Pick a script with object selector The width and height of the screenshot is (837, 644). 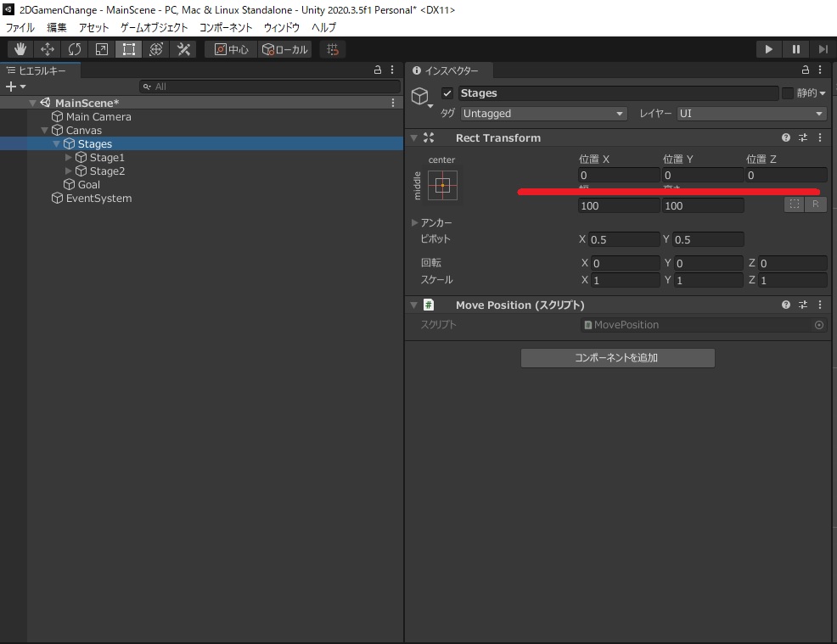tap(819, 325)
